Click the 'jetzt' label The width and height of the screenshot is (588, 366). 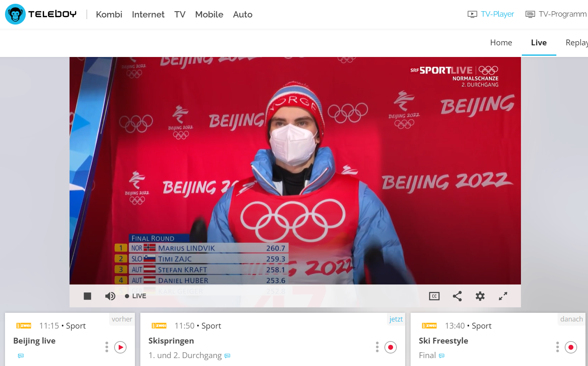pos(396,319)
